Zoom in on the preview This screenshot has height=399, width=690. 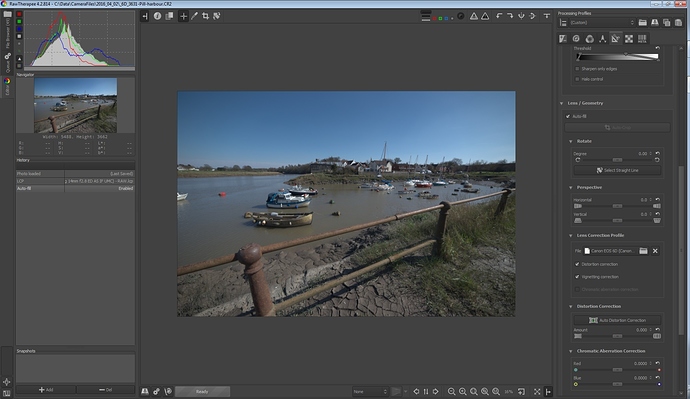coord(462,391)
